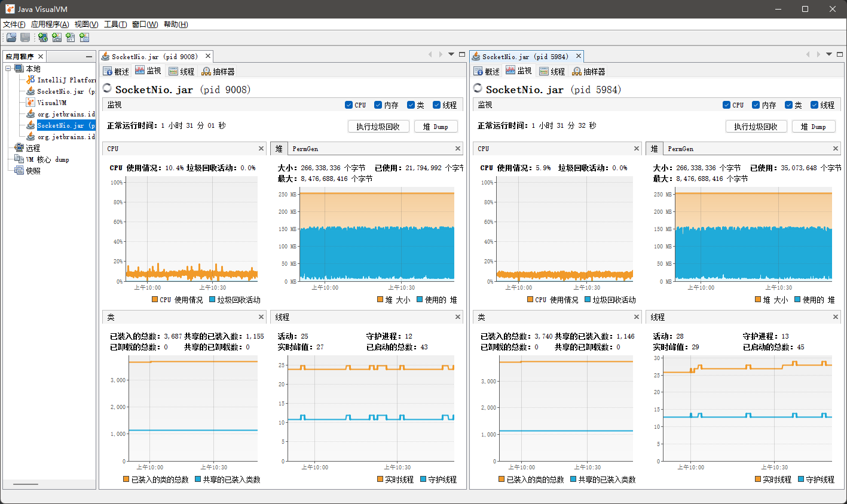Open document list dropdown in pid 5984 group
This screenshot has width=847, height=504.
tap(829, 54)
